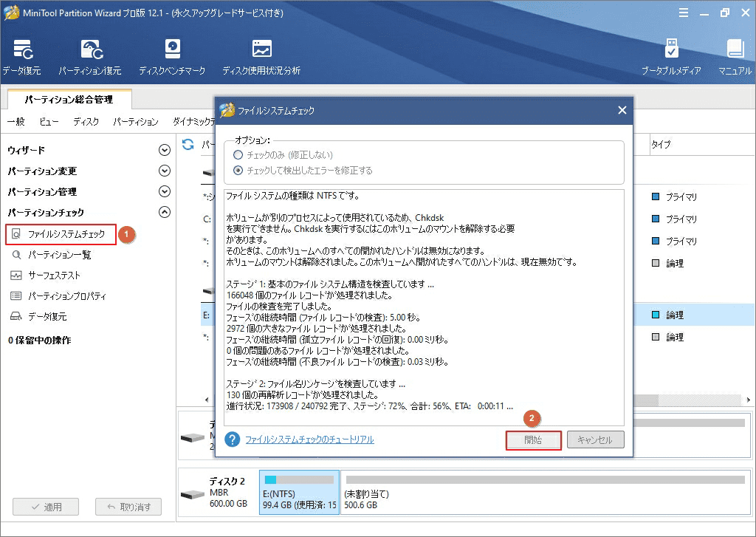Create ブータブルメディア
Screen dimensions: 756x537
[x=671, y=57]
